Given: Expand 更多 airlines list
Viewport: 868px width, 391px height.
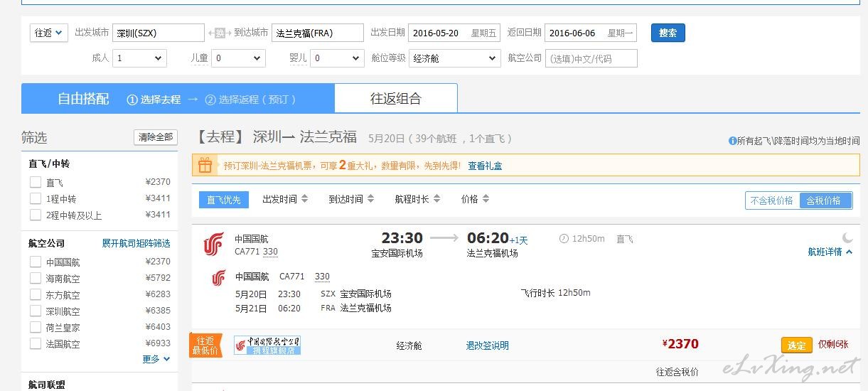Looking at the screenshot, I should [156, 359].
